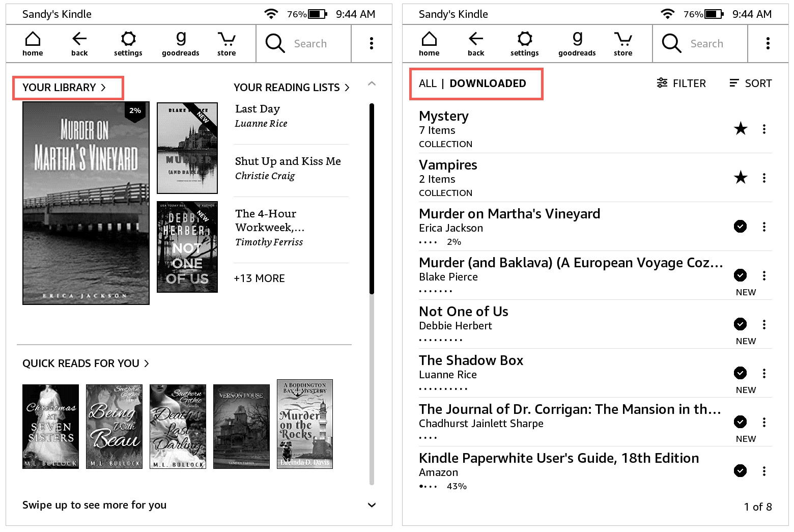Open Kindle Paperwhite User's Guide title

click(559, 458)
